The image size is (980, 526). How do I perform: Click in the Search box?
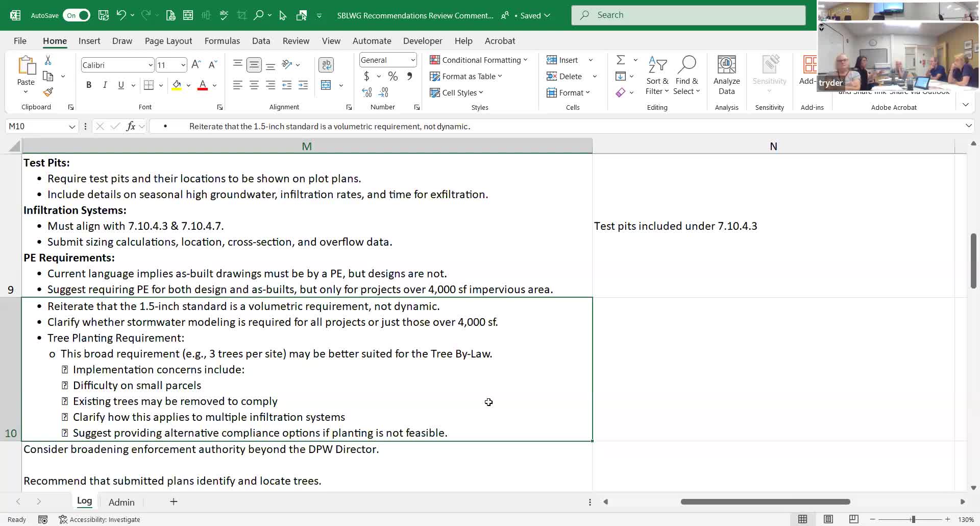[x=688, y=15]
